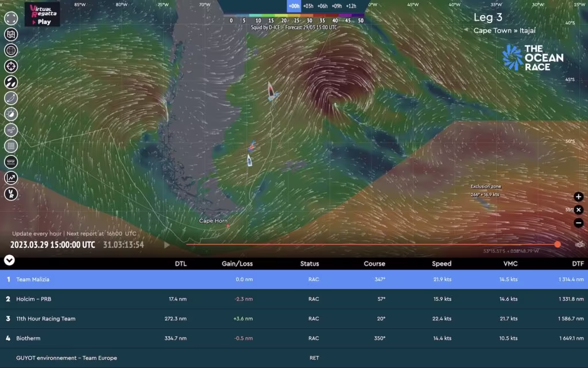Switch to the globe view icon

point(11,51)
